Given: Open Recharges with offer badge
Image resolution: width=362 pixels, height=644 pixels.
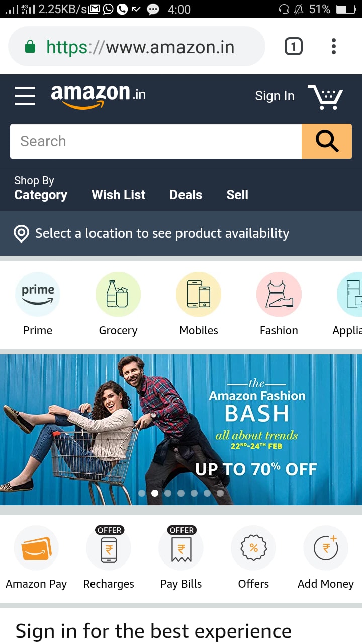Looking at the screenshot, I should 109,548.
